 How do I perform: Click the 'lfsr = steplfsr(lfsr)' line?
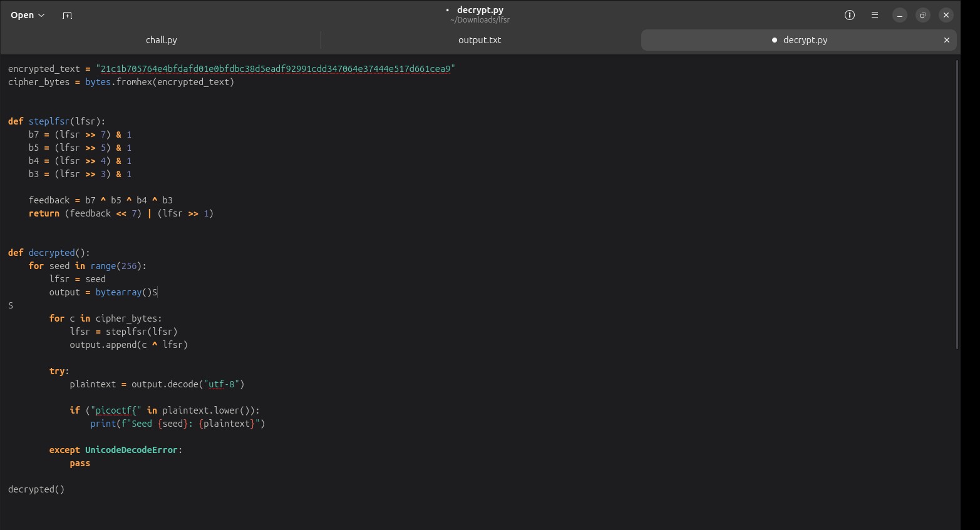(124, 332)
